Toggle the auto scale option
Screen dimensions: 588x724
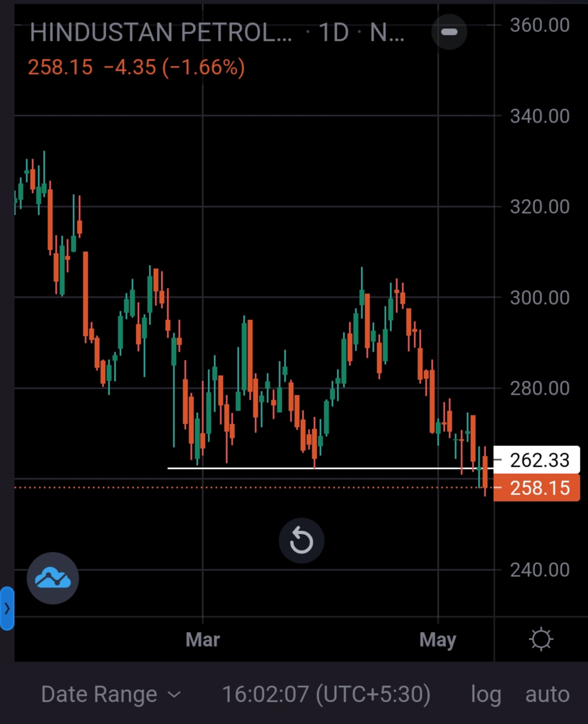pos(547,695)
